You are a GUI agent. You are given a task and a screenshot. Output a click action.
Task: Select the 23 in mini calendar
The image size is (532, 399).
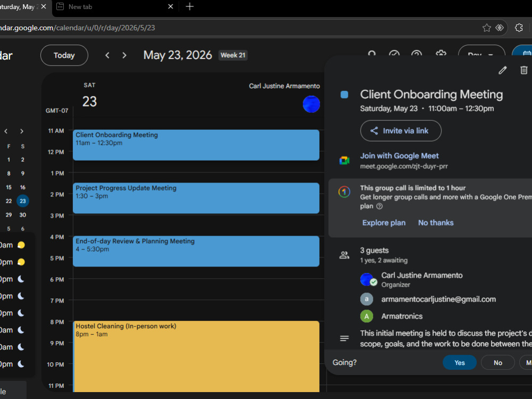click(x=23, y=201)
